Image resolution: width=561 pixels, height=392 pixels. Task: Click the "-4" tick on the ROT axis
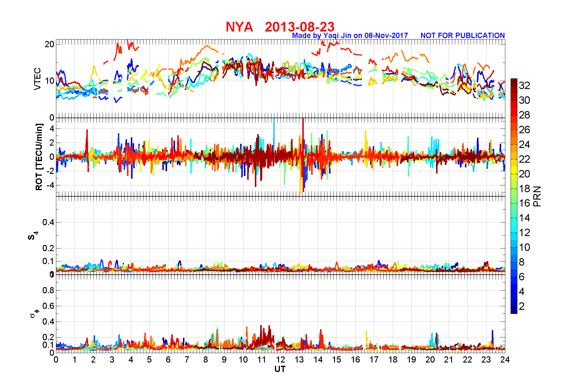[x=50, y=185]
